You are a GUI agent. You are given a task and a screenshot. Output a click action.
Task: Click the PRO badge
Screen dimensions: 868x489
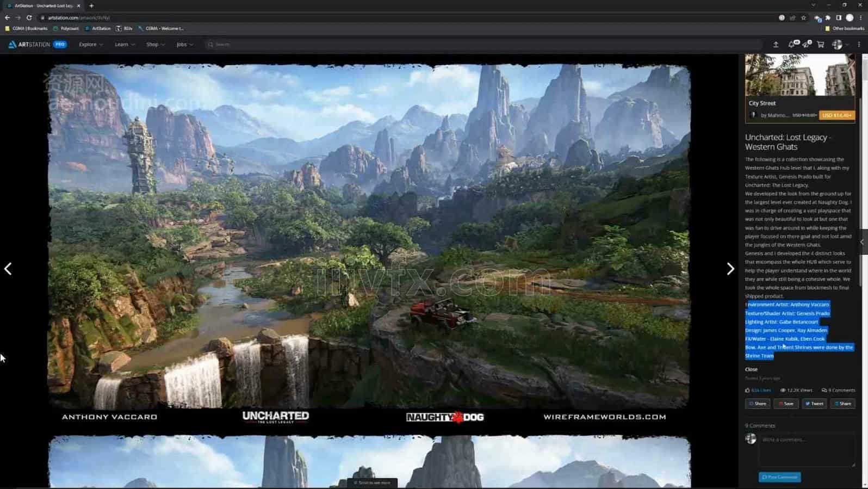[x=60, y=45]
